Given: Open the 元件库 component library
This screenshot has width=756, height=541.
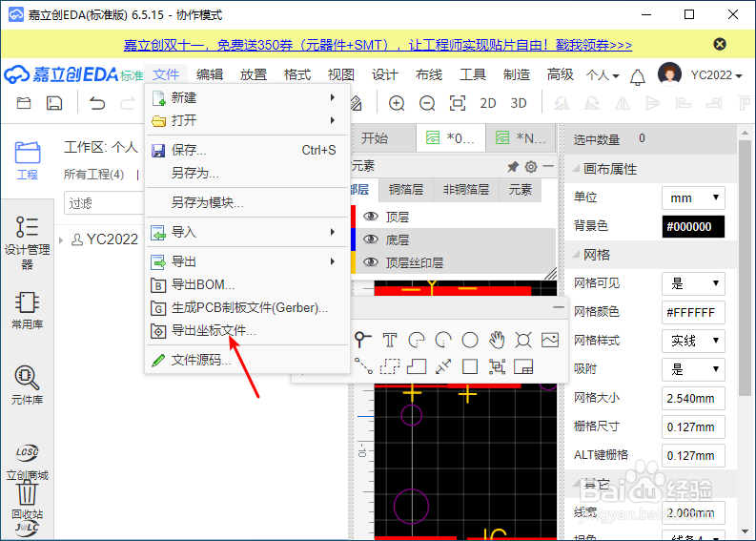Looking at the screenshot, I should click(28, 385).
